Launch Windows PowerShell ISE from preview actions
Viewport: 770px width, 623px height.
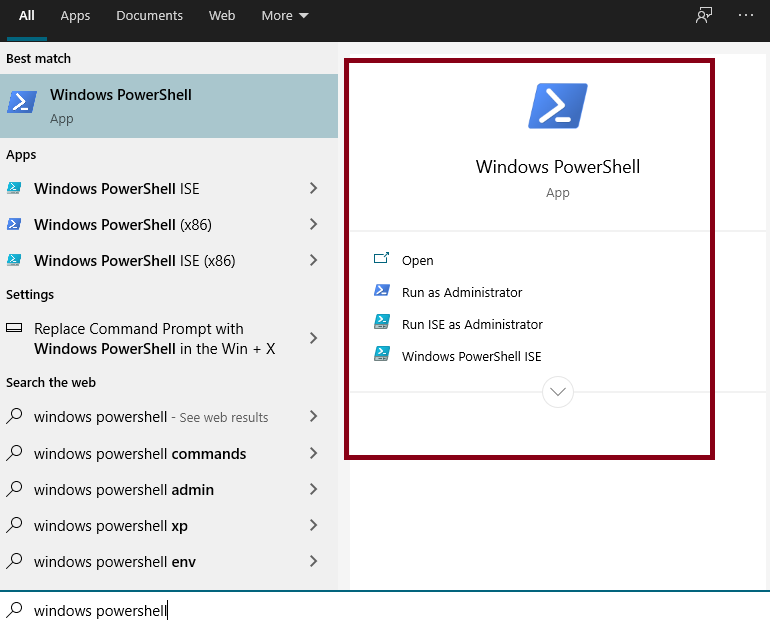(471, 356)
